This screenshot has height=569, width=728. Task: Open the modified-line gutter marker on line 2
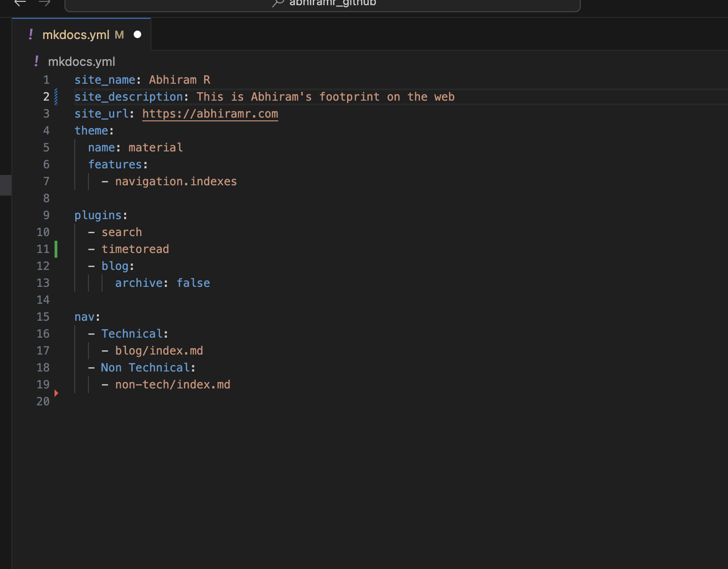pyautogui.click(x=56, y=97)
